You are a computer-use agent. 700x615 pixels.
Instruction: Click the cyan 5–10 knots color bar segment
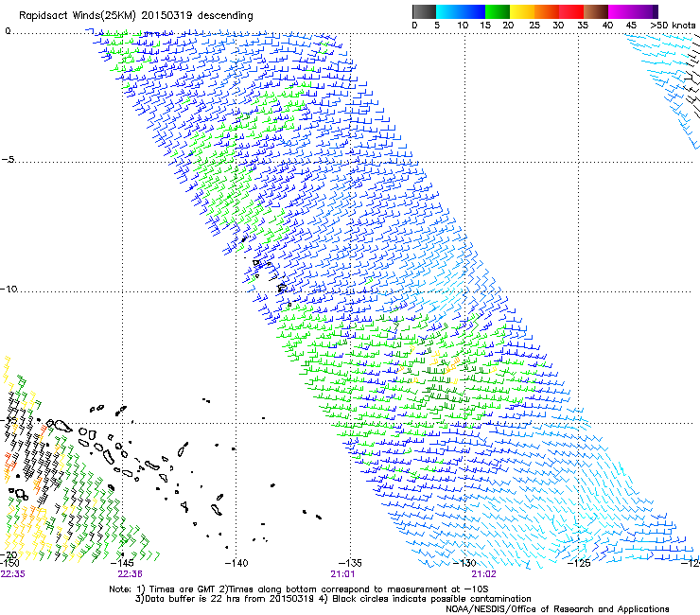click(x=448, y=11)
